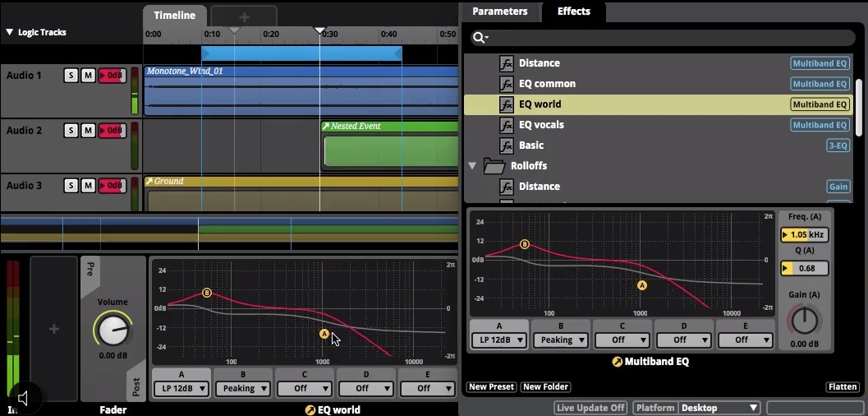Viewport: 868px width, 416px height.
Task: Click band A node in the preset EQ graph
Action: coord(642,285)
